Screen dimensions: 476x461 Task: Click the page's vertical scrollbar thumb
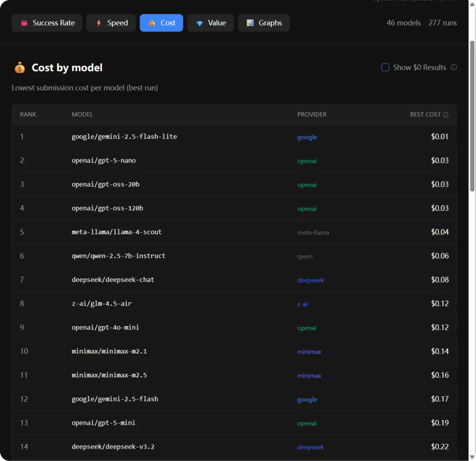coord(472,116)
